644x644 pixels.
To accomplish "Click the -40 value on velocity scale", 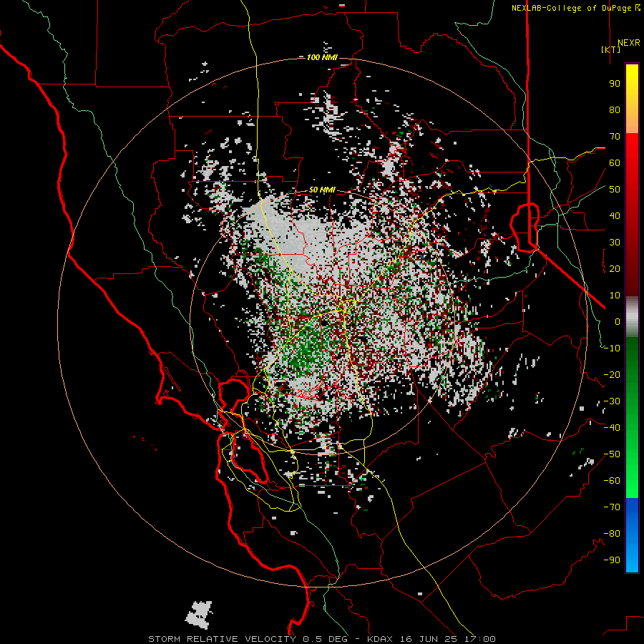I will 612,428.
